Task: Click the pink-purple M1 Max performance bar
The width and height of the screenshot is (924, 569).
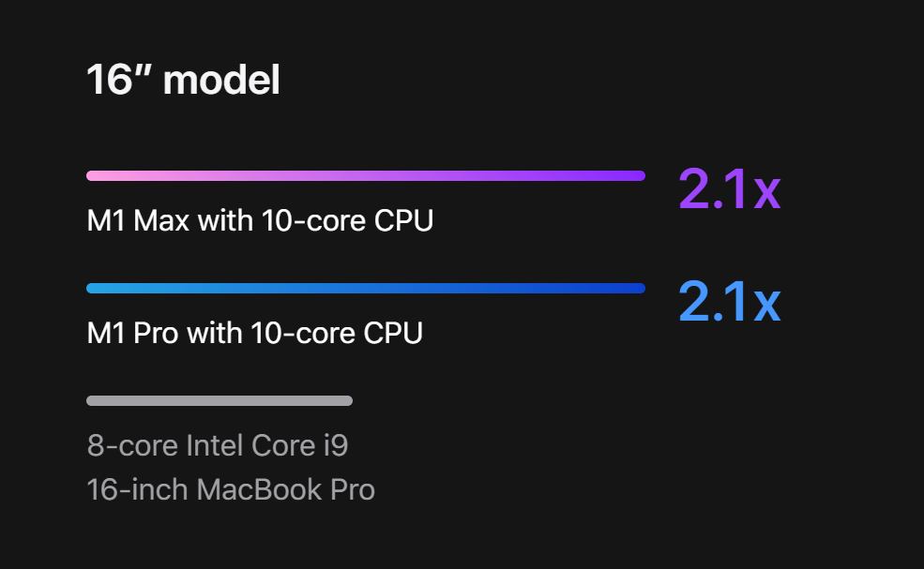Action: click(365, 175)
